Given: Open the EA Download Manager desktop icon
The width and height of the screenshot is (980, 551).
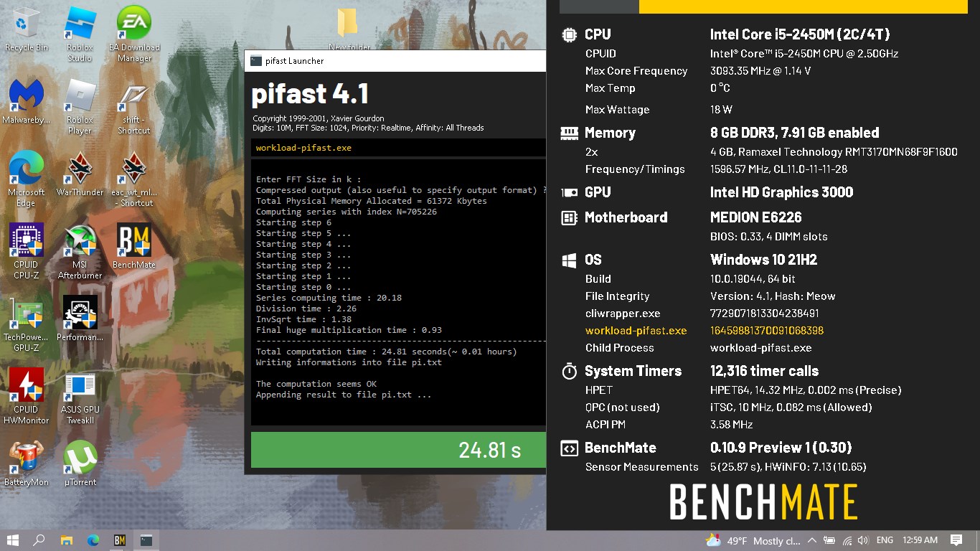Looking at the screenshot, I should click(x=134, y=34).
